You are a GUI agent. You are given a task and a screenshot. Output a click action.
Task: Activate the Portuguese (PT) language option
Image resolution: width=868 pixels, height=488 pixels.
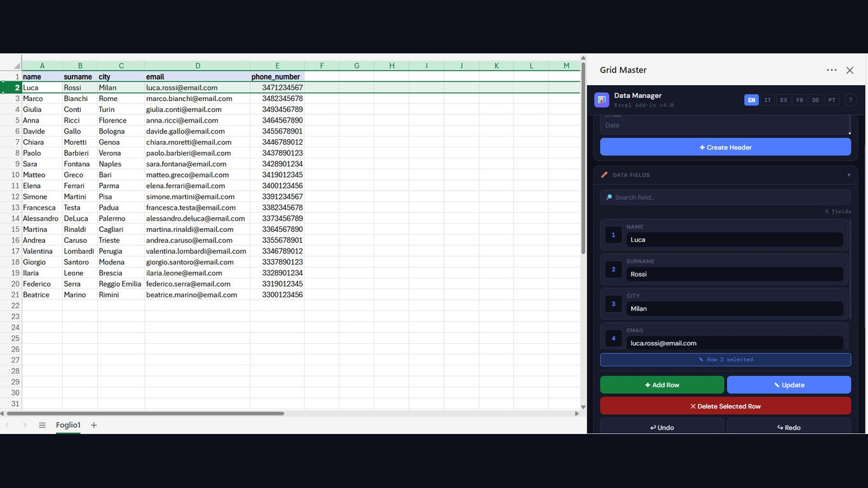coord(831,100)
